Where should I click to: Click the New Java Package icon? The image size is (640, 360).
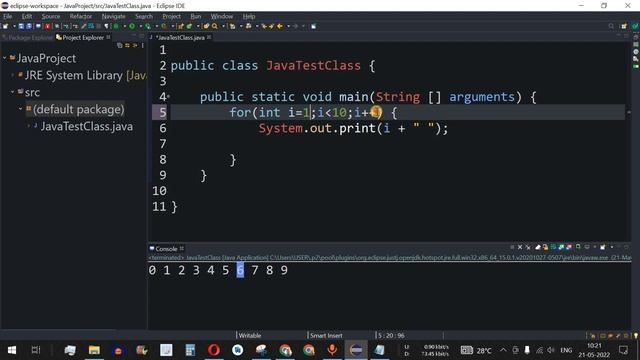(180, 26)
